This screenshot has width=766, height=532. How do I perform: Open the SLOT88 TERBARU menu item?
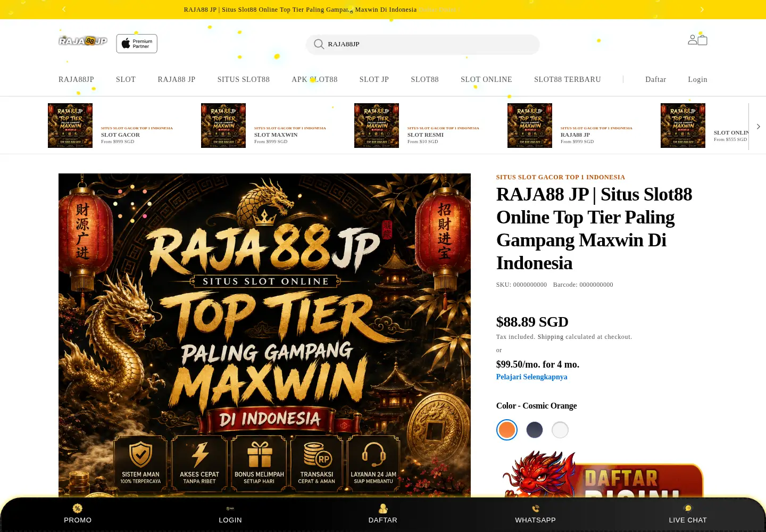tap(568, 79)
